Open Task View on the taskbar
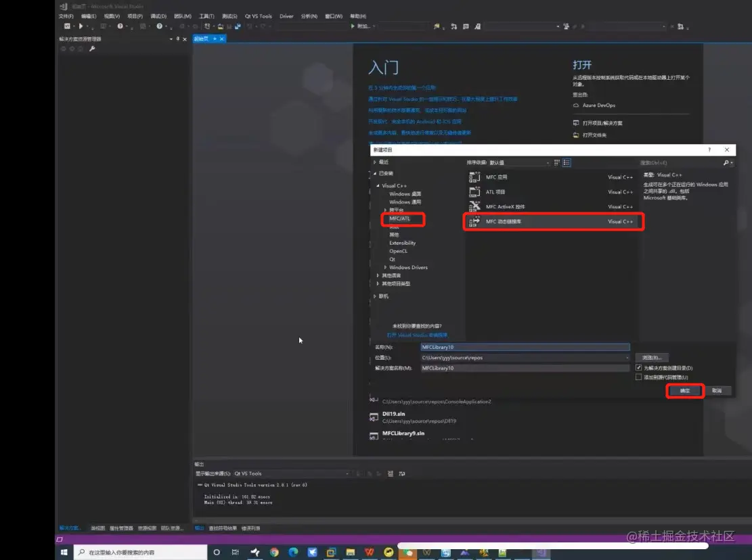 click(235, 553)
